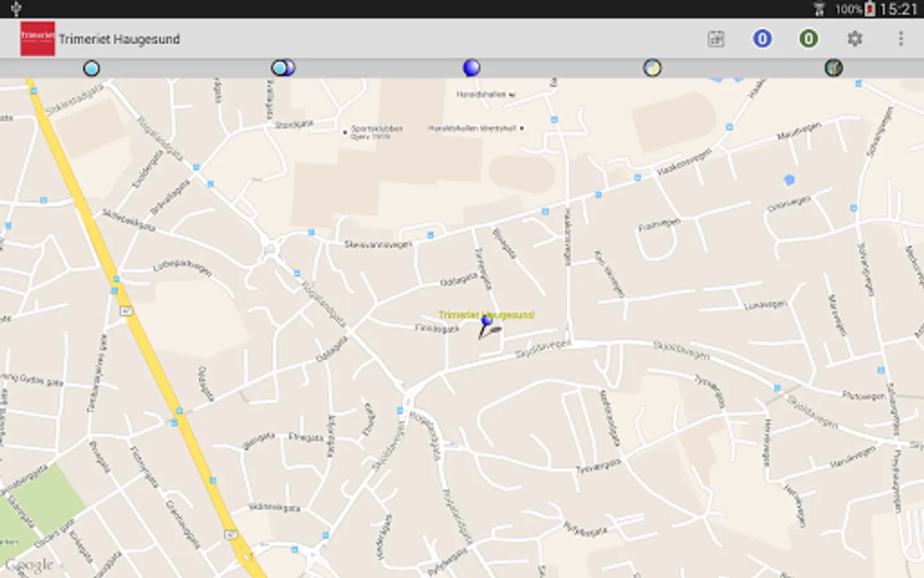Tap the red Trimeriet app logo
The width and height of the screenshot is (924, 578).
click(x=37, y=39)
